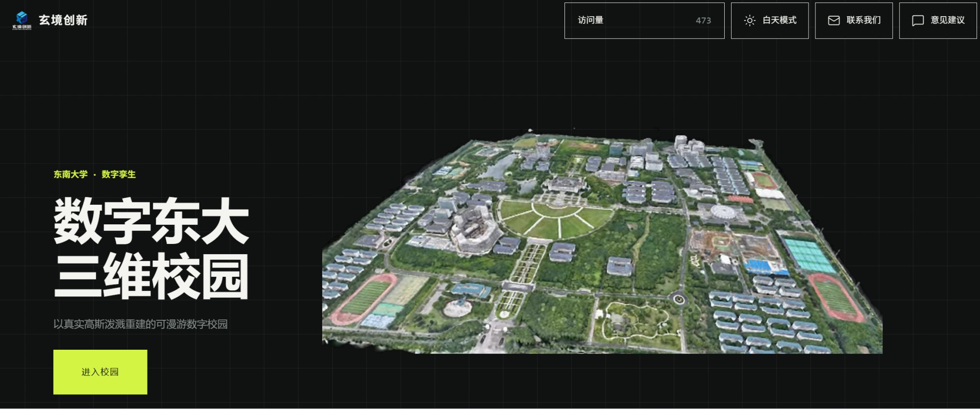The width and height of the screenshot is (980, 409).
Task: Select the visit count value 473
Action: (703, 21)
